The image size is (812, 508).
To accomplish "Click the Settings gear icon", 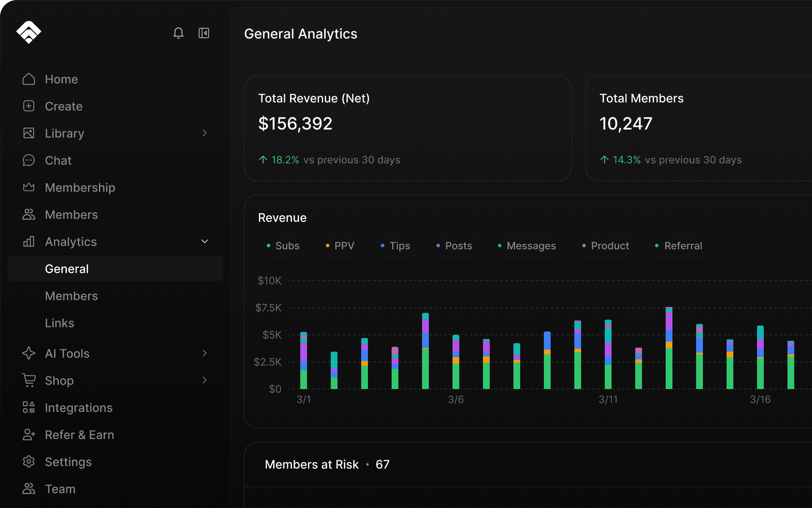I will [29, 462].
